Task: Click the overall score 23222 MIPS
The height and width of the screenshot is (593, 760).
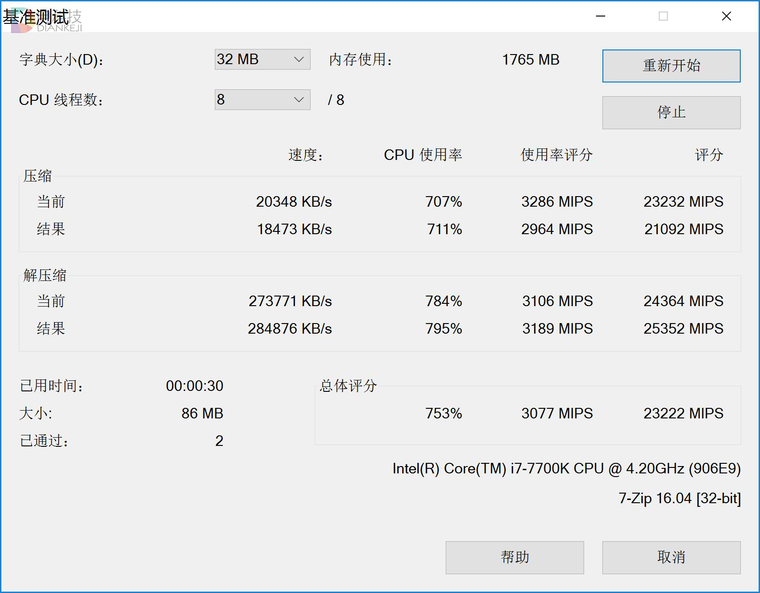Action: [x=683, y=414]
